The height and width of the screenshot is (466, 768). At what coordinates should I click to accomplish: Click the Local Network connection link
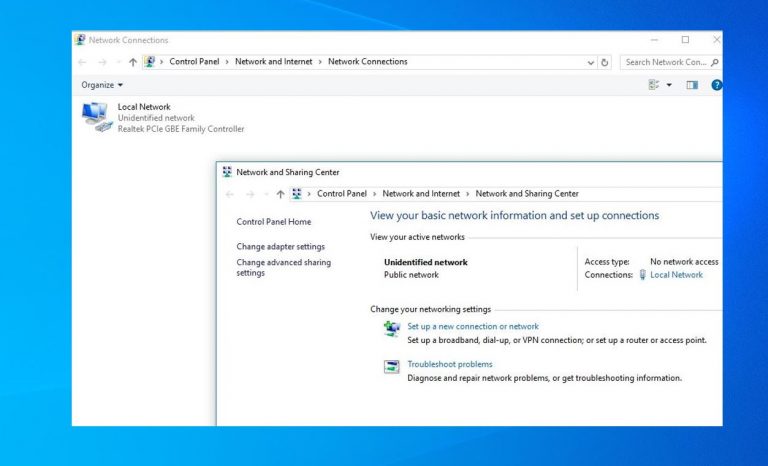tap(676, 275)
